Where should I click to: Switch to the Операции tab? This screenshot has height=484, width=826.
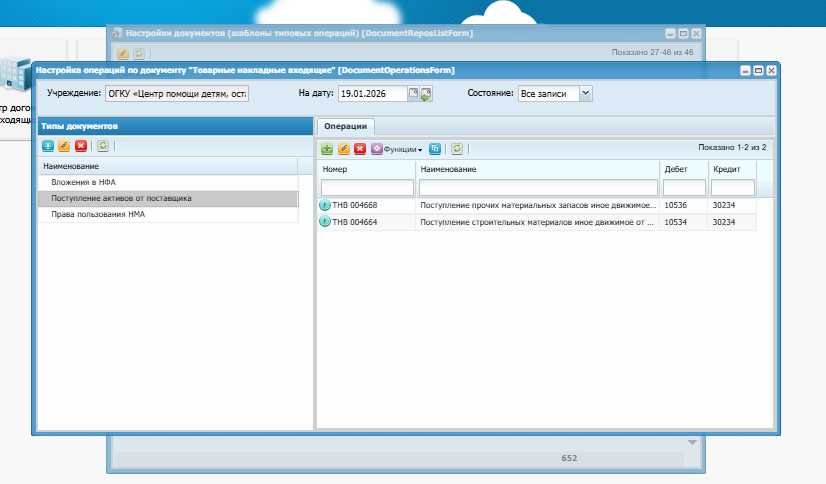pyautogui.click(x=346, y=126)
